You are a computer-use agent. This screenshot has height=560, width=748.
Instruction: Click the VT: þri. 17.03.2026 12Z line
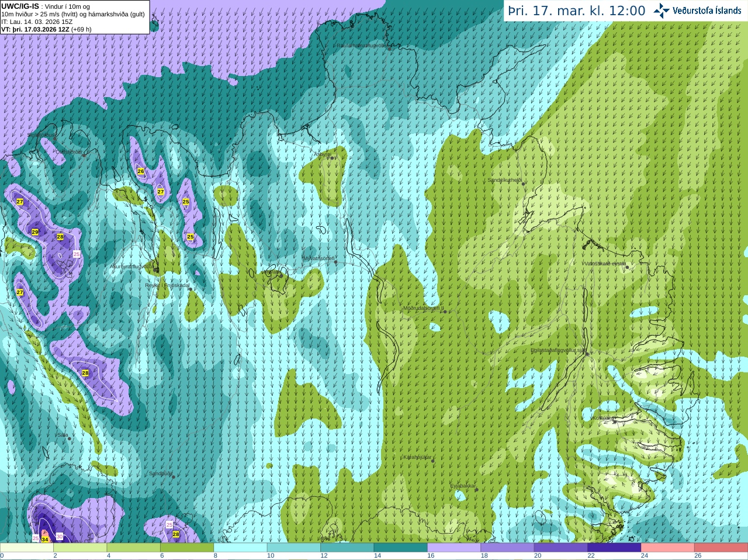coord(46,29)
